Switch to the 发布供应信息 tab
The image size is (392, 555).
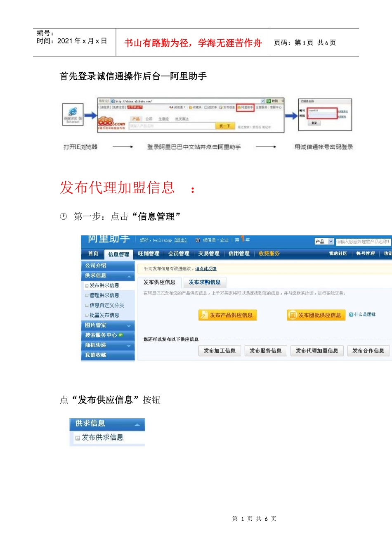[159, 282]
